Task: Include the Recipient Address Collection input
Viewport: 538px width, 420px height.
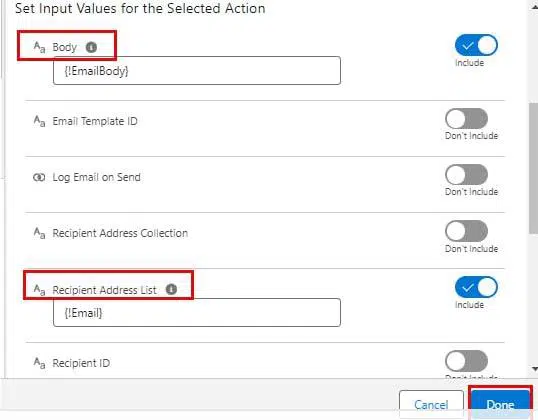Action: tap(466, 231)
